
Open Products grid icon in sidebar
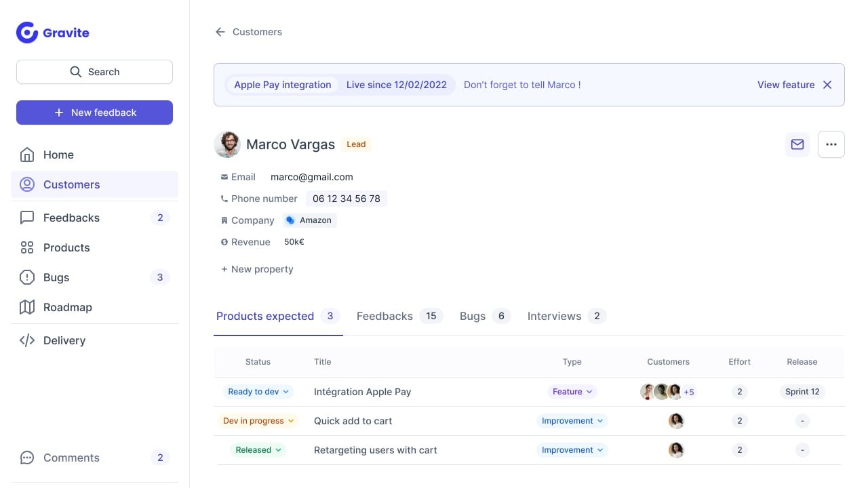pyautogui.click(x=27, y=247)
